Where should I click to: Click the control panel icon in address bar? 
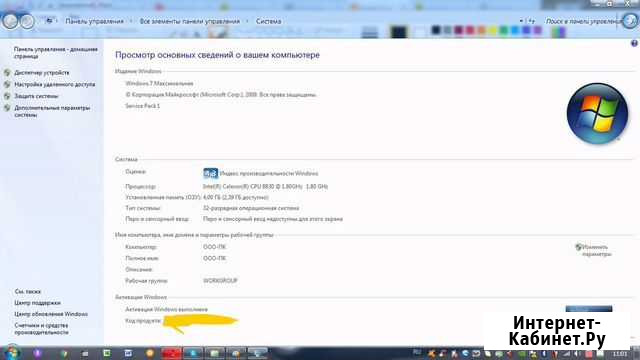pyautogui.click(x=49, y=21)
